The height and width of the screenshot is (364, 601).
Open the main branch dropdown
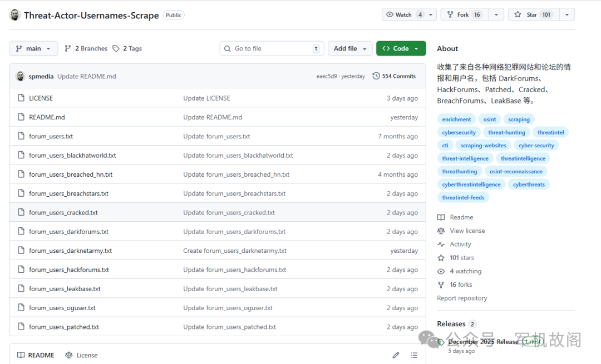[33, 49]
